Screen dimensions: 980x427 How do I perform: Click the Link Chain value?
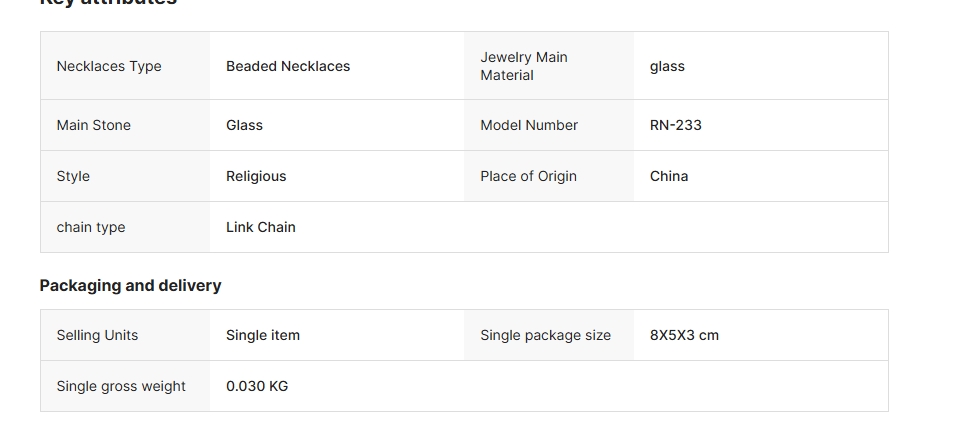click(x=261, y=227)
